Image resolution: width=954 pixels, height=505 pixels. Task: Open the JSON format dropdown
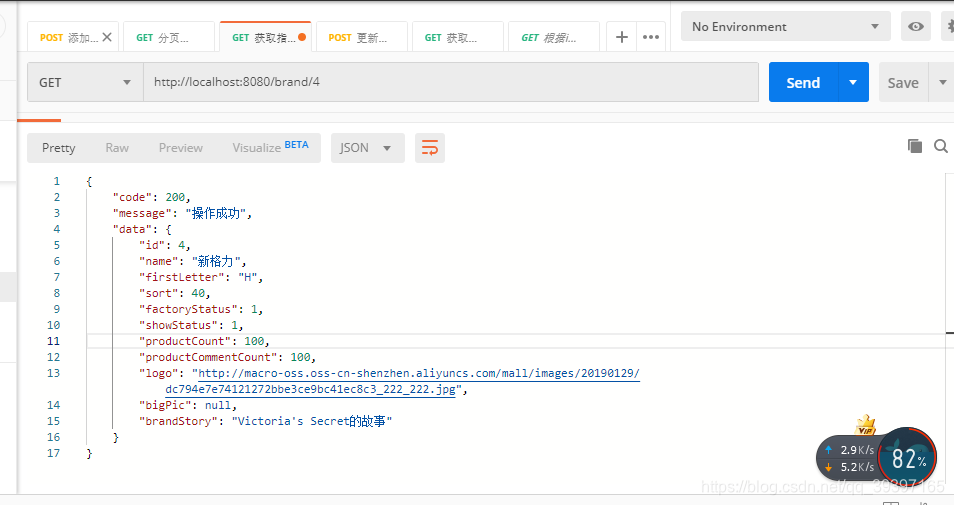(x=367, y=148)
